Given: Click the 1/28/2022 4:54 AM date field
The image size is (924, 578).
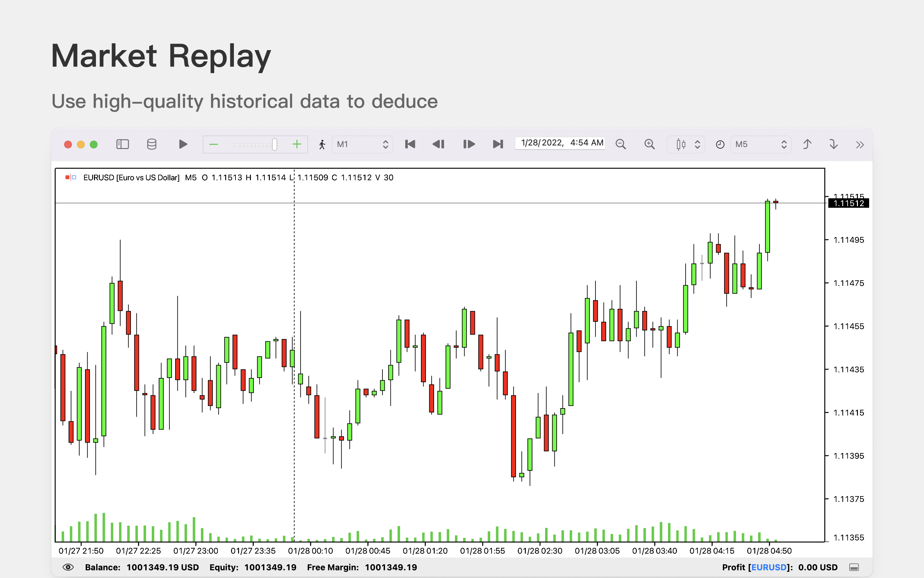Looking at the screenshot, I should (x=560, y=143).
